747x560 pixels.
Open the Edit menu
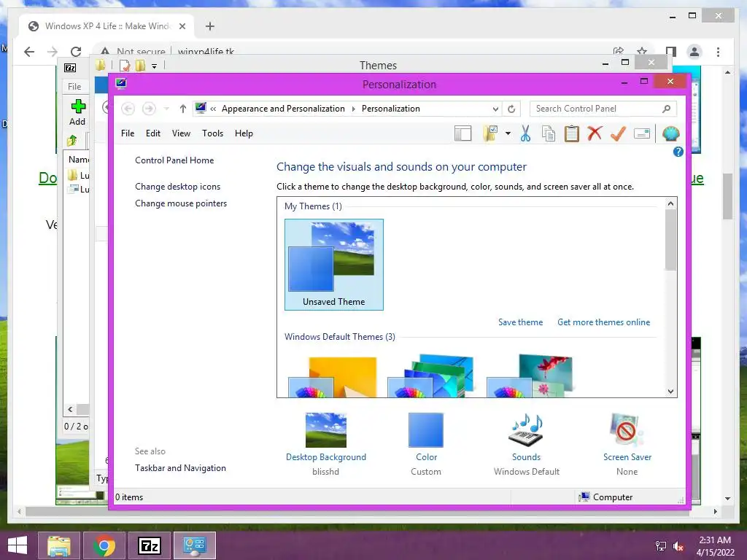[153, 133]
